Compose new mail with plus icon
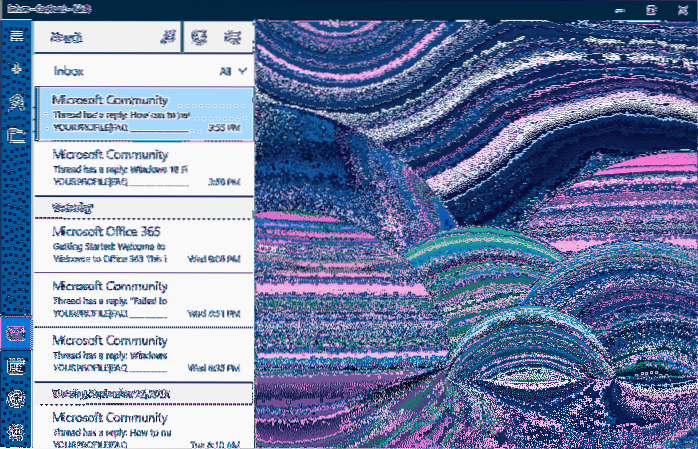Image resolution: width=698 pixels, height=449 pixels. 16,69
